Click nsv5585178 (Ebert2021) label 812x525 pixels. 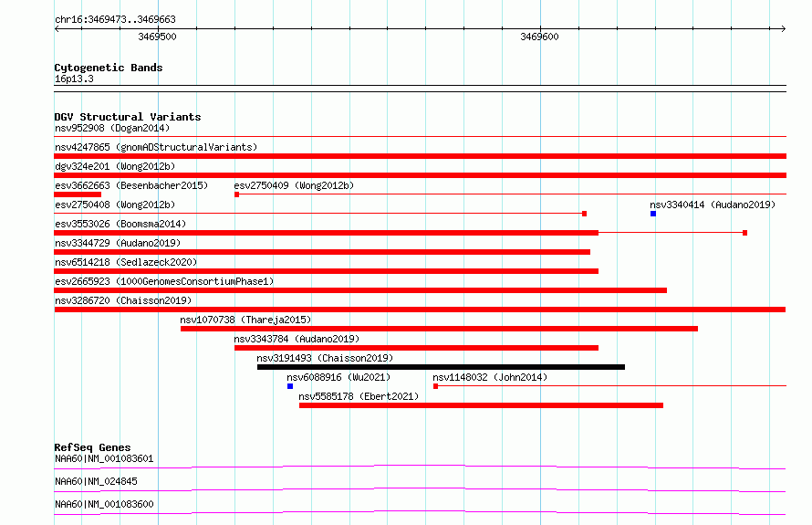[359, 396]
